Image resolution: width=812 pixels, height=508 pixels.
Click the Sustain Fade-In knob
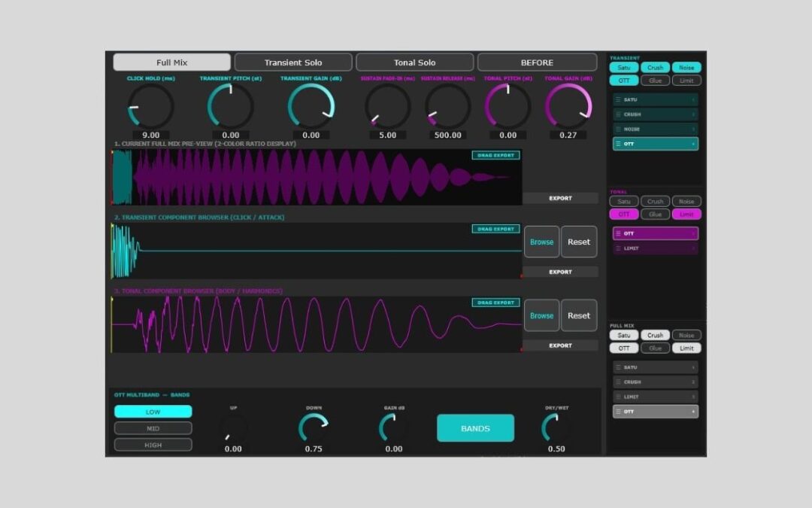coord(387,106)
